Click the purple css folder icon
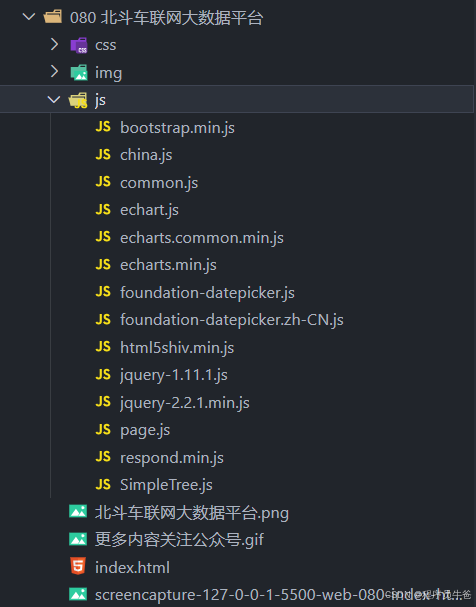This screenshot has width=476, height=607. [79, 45]
